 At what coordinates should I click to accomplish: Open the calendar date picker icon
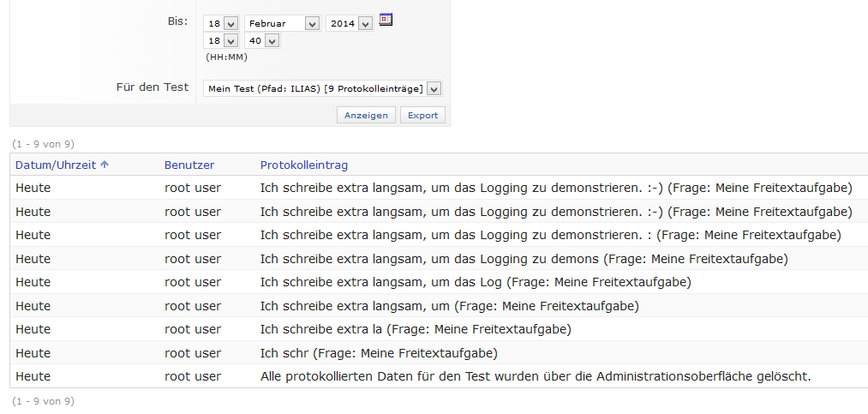386,20
